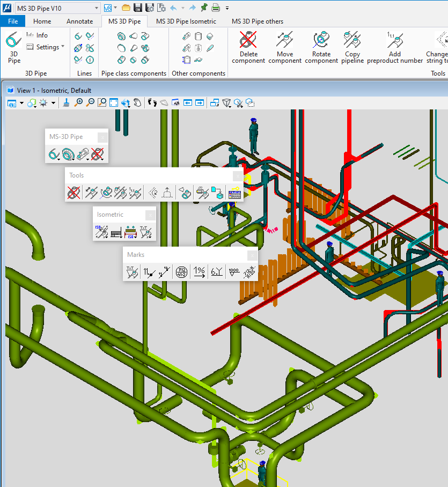Open the View Attributes dropdown arrow
Screen dimensions: 448x487
[21, 103]
